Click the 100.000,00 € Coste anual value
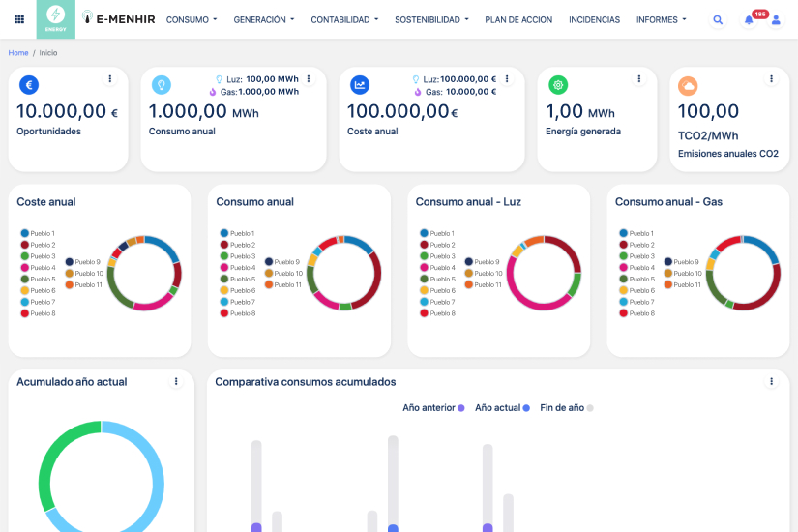798x532 pixels. pyautogui.click(x=402, y=111)
